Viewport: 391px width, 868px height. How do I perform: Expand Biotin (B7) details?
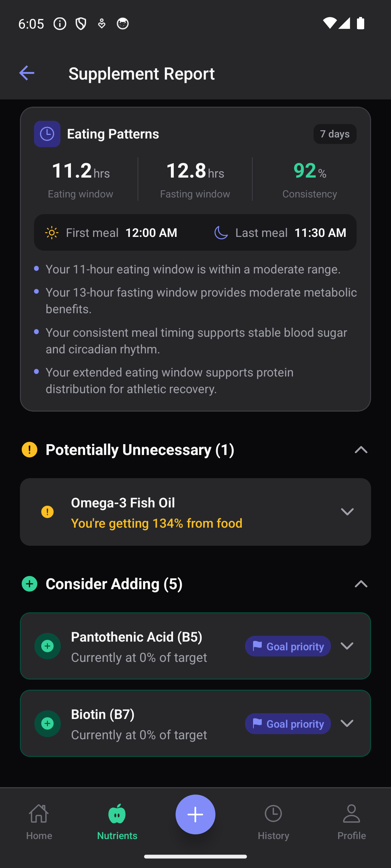click(347, 723)
